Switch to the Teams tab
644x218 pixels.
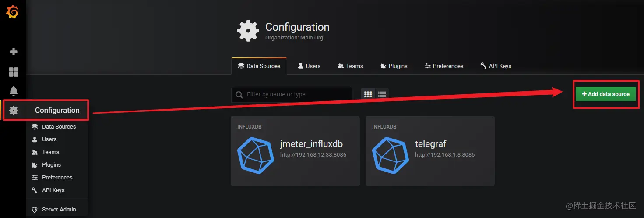(x=350, y=66)
